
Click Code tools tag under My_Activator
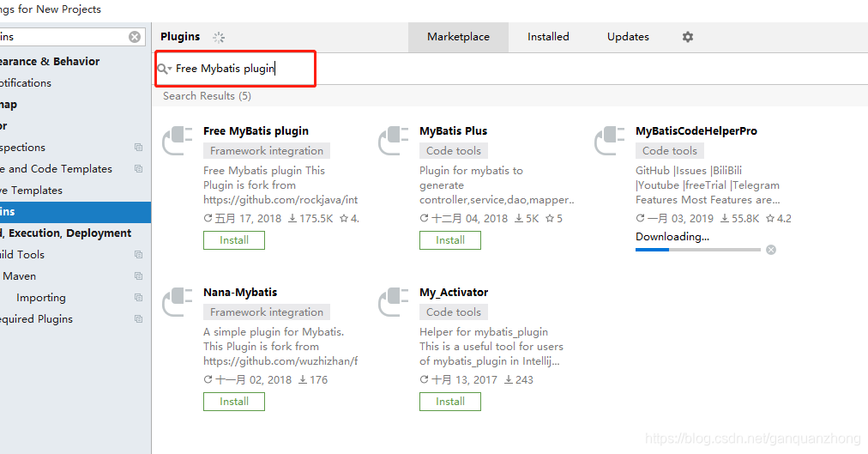[454, 312]
